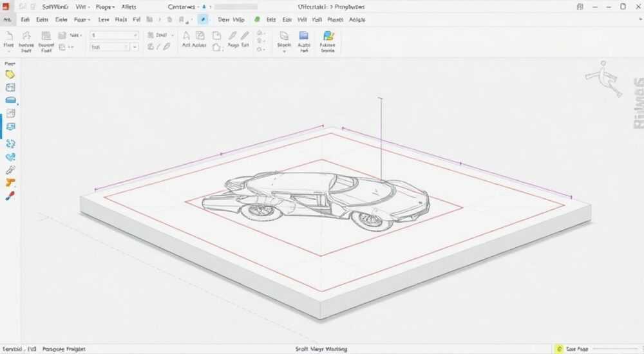The width and height of the screenshot is (644, 354).
Task: Open the 'Eiele' menu
Action: click(61, 19)
